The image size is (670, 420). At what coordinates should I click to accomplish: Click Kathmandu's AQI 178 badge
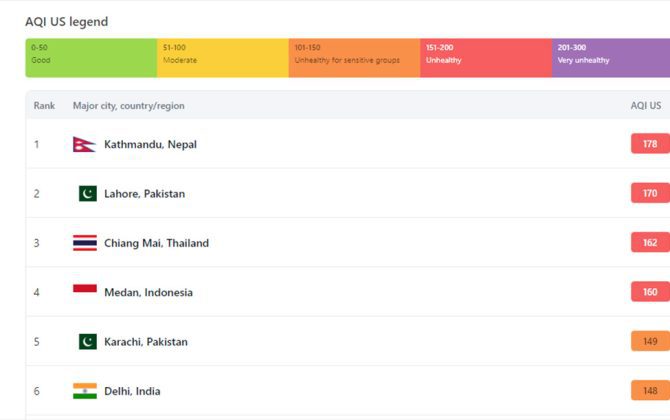pyautogui.click(x=650, y=144)
